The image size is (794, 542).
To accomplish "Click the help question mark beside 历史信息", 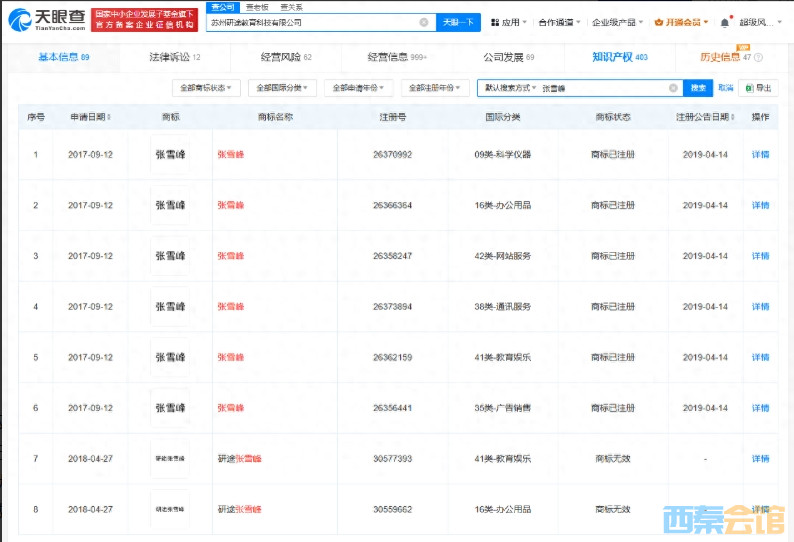I will [x=758, y=57].
